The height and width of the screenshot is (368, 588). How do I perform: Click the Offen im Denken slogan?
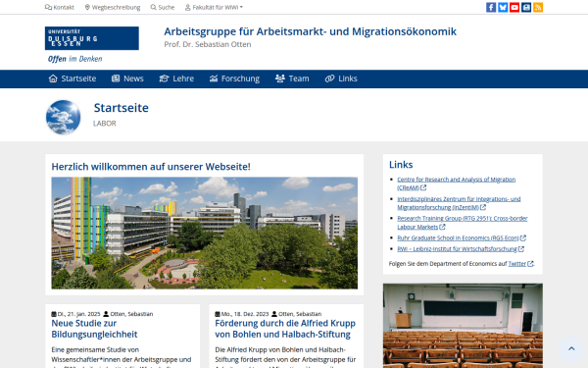click(74, 59)
